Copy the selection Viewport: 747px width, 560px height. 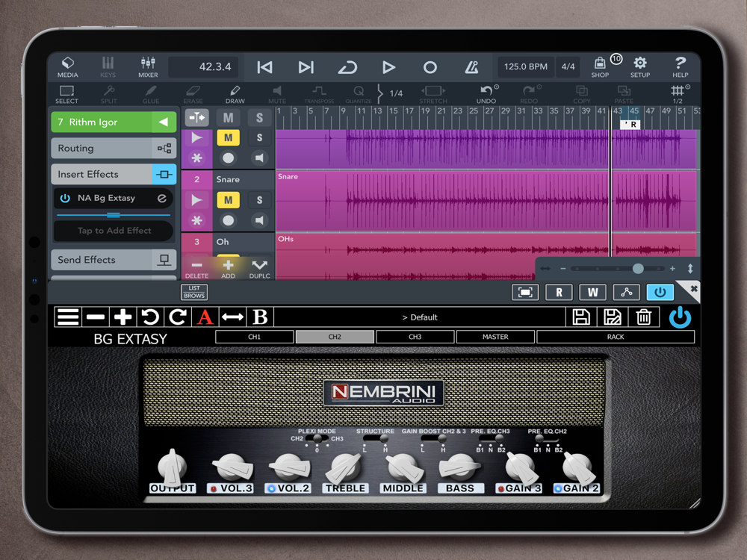(582, 94)
